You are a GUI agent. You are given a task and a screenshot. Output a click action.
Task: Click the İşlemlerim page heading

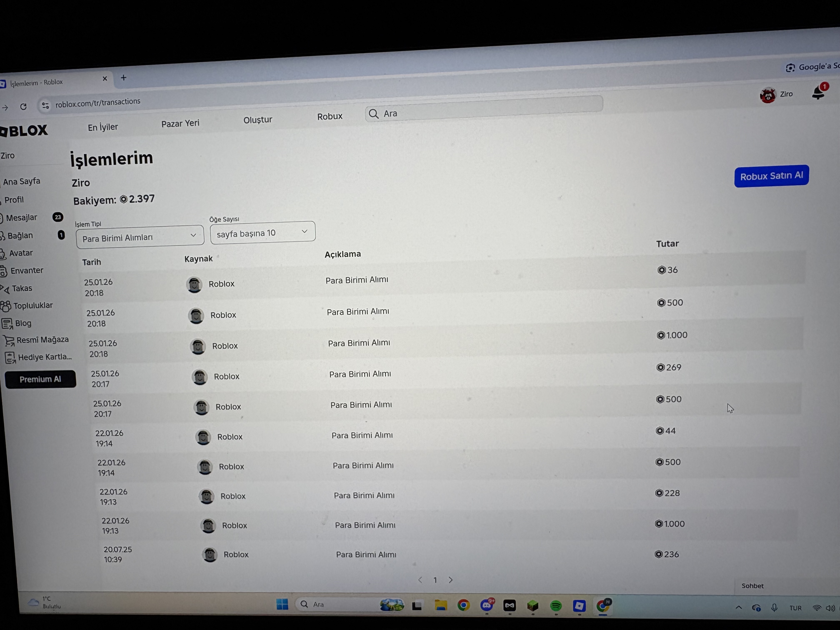pyautogui.click(x=112, y=159)
